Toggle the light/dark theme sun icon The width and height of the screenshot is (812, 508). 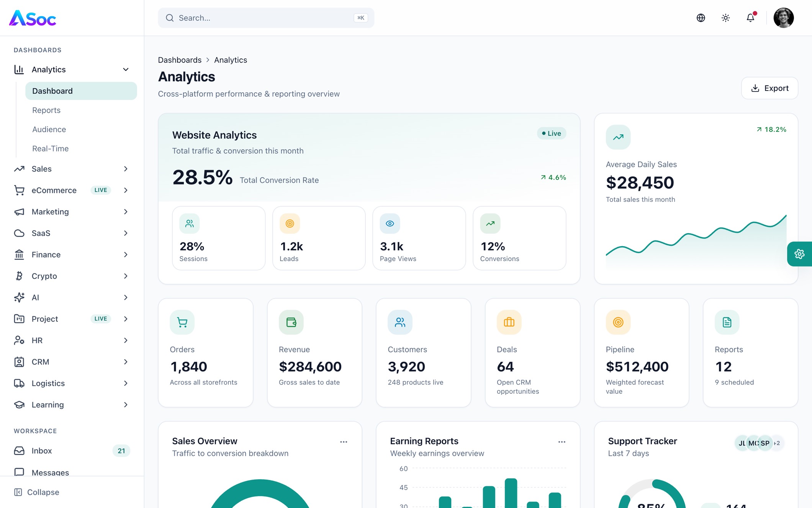(x=725, y=18)
